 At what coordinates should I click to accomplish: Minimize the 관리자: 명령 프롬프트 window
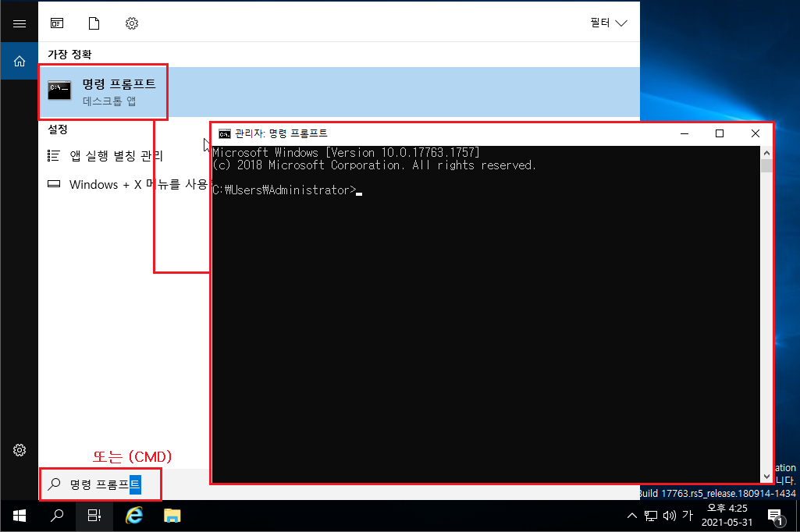click(684, 133)
